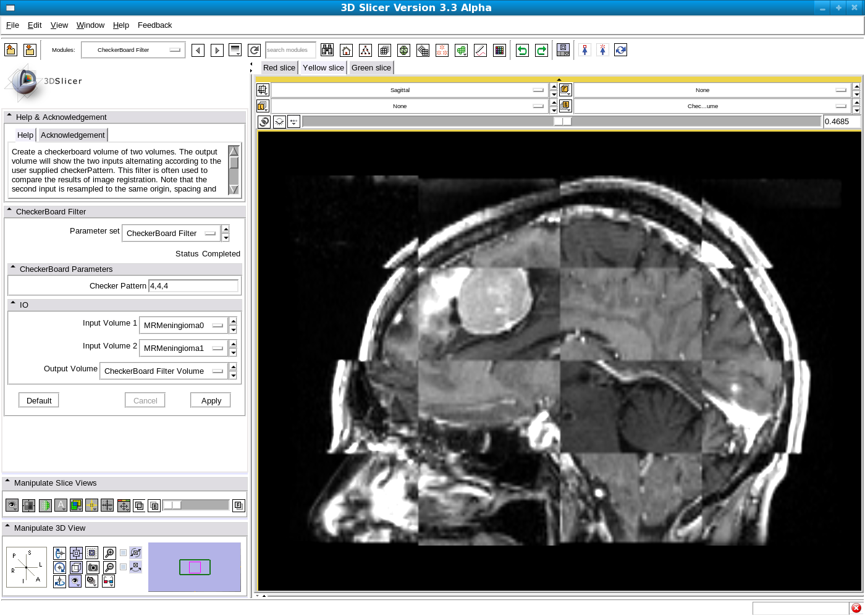865x616 pixels.
Task: Click the redo arrow in toolbar
Action: point(542,51)
